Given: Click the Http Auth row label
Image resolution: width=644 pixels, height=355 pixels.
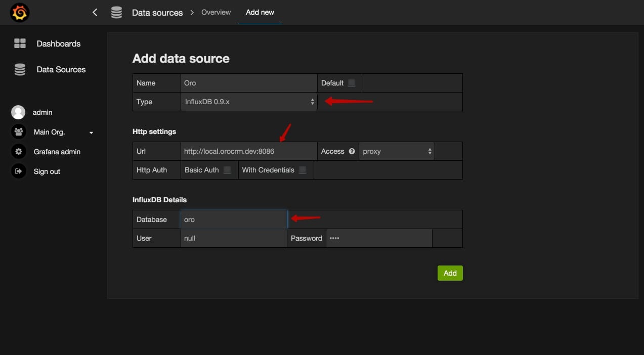Looking at the screenshot, I should point(152,170).
